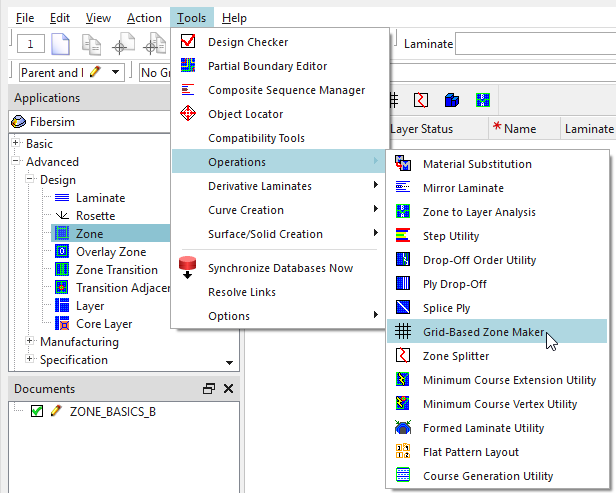616x493 pixels.
Task: Click Synchronize Databases Now icon
Action: (x=188, y=268)
